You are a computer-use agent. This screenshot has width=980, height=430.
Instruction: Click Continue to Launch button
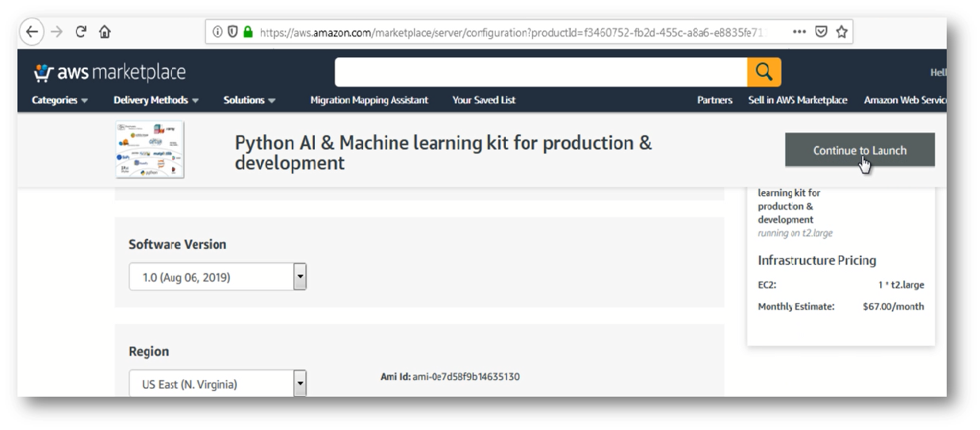tap(860, 150)
